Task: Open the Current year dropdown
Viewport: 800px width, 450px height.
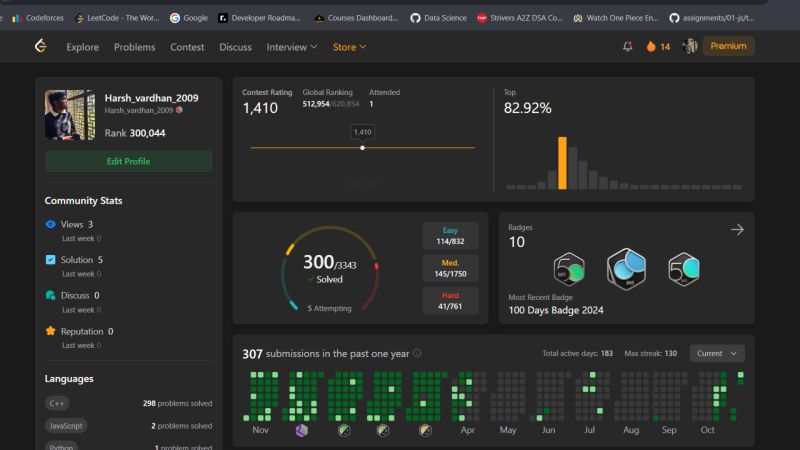Action: click(x=717, y=353)
